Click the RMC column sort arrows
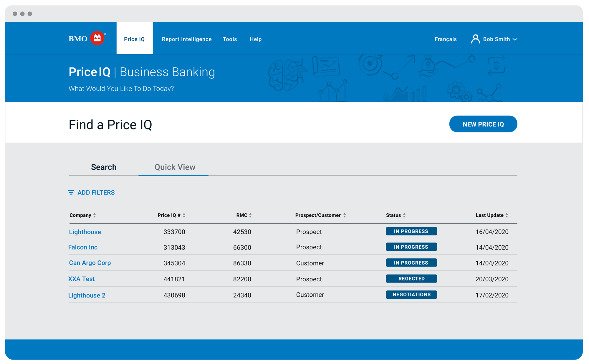This screenshot has height=364, width=589. tap(251, 215)
